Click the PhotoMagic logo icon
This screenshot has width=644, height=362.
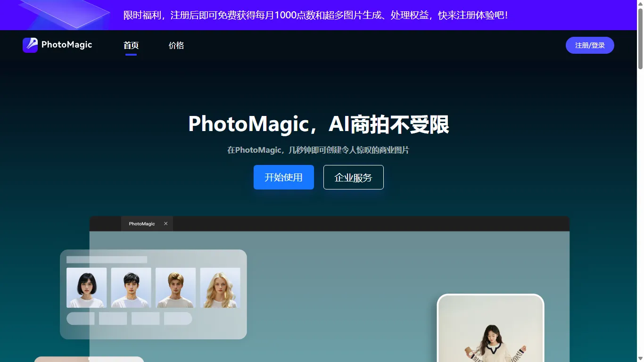30,45
